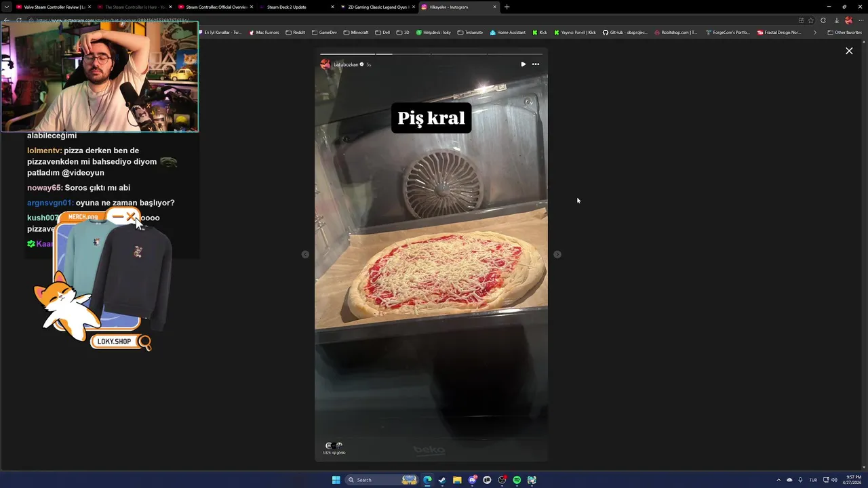
Task: Open the Kick bookmark
Action: [x=540, y=33]
